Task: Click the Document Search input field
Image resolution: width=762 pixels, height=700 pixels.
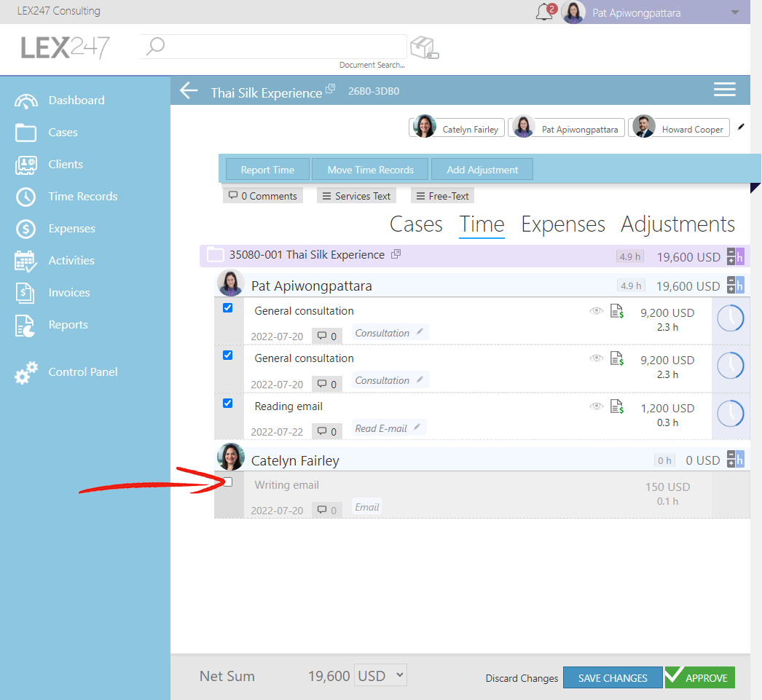Action: [x=273, y=47]
